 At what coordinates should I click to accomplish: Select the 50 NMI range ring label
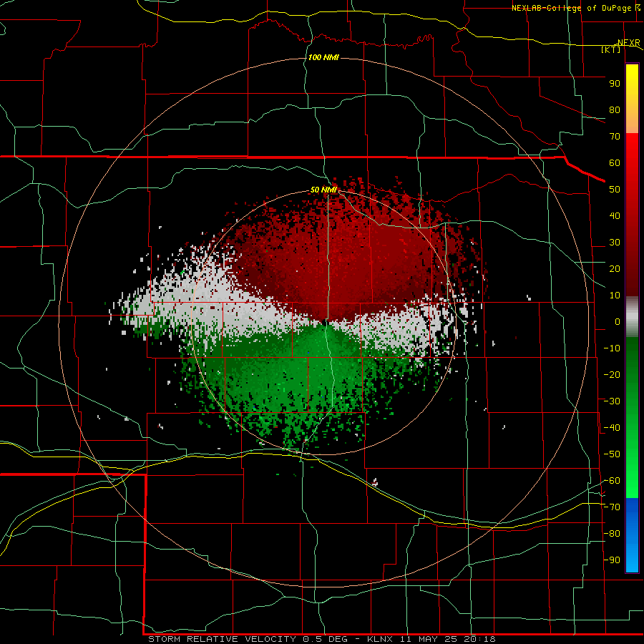(323, 190)
